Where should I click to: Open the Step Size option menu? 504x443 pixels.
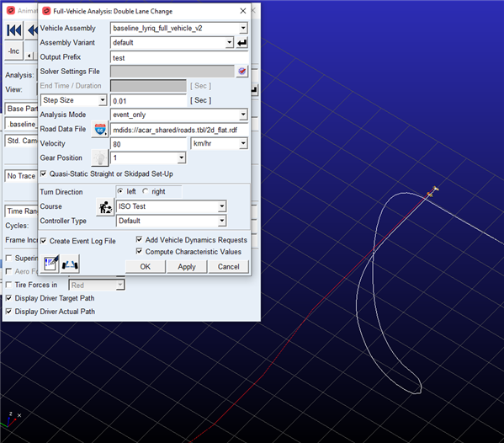[x=73, y=100]
